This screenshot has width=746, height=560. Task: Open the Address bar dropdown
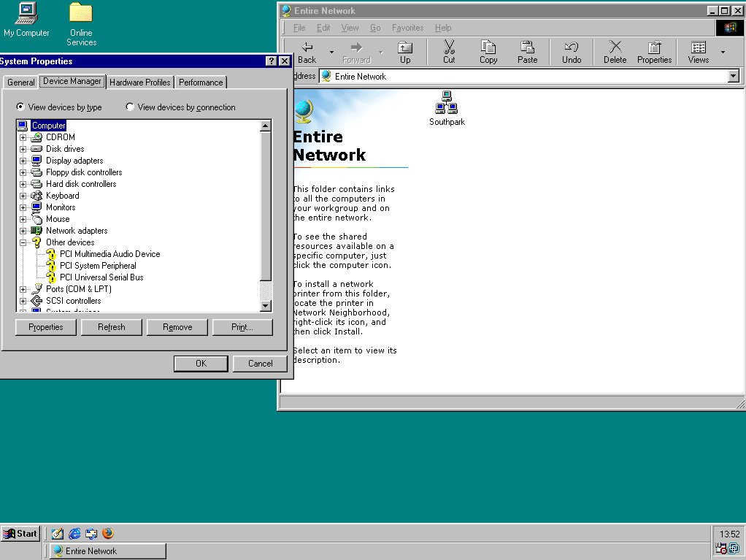[733, 76]
